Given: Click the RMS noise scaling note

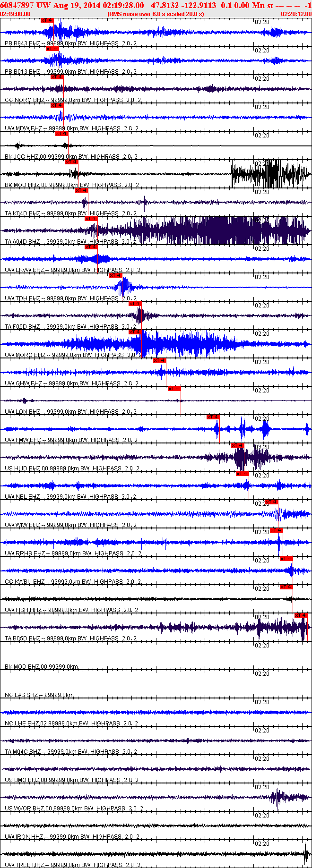Looking at the screenshot, I should 156,14.
